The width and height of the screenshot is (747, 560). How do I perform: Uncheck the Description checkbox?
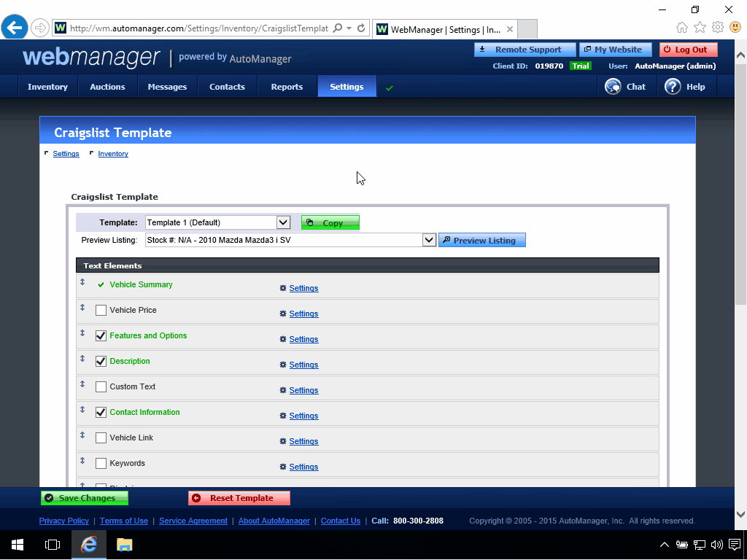pos(101,362)
